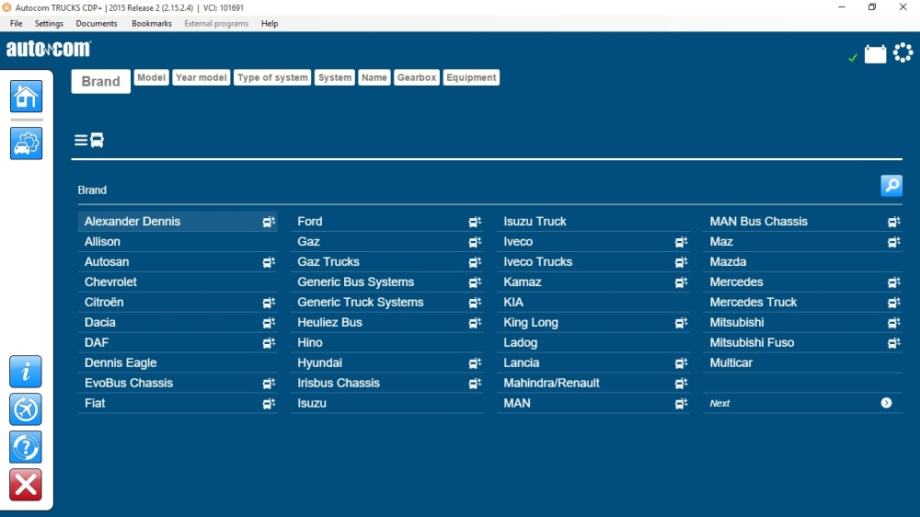
Task: Click the VCI connection status ring icon
Action: click(903, 53)
